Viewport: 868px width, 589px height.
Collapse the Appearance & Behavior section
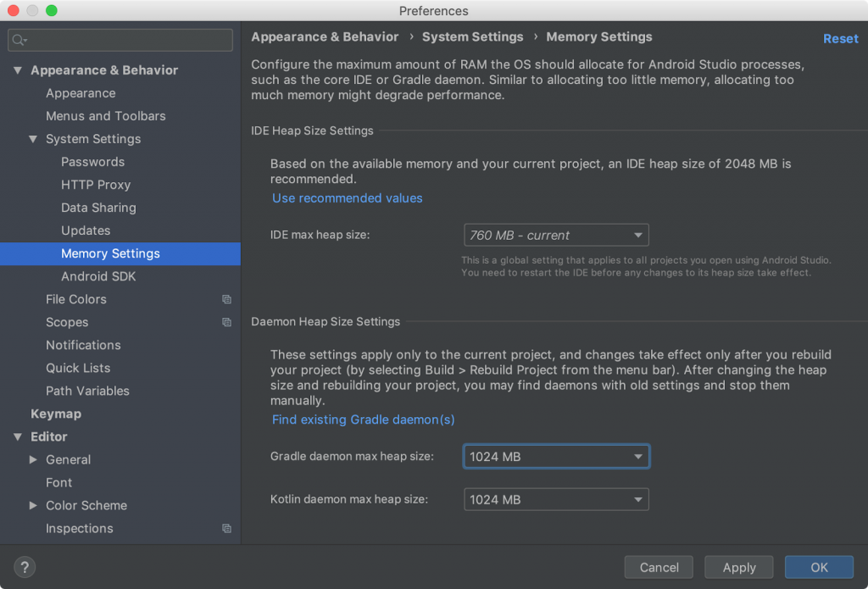[x=17, y=69]
